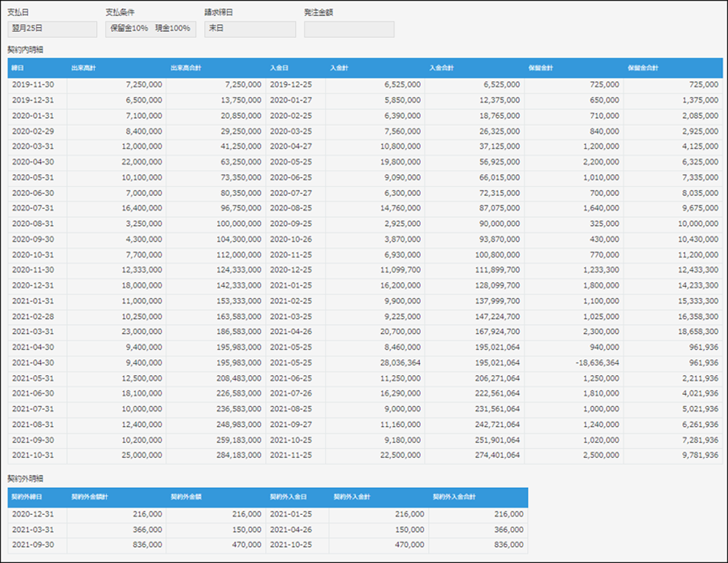The height and width of the screenshot is (563, 728).
Task: Select the 入金日 column header
Action: [x=295, y=68]
